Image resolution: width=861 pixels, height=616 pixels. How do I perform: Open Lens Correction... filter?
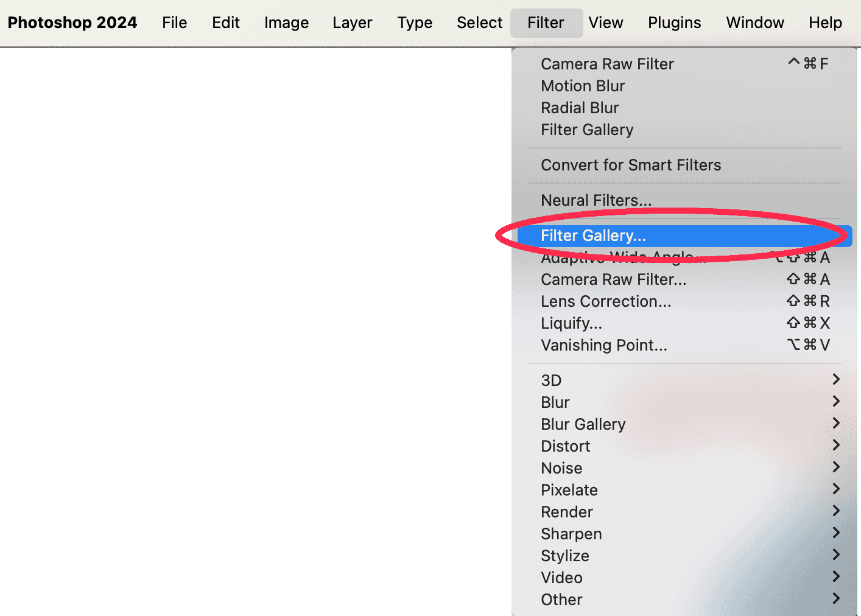[x=606, y=301]
